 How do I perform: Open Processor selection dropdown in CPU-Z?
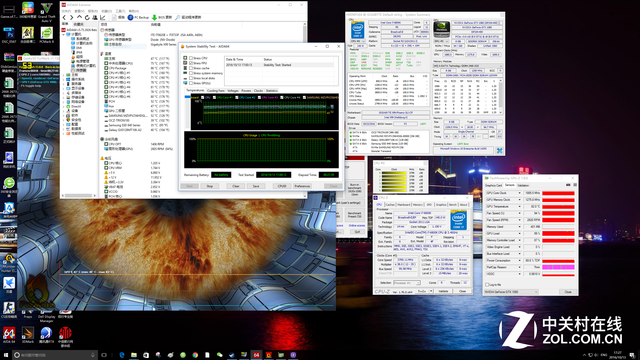pyautogui.click(x=407, y=282)
